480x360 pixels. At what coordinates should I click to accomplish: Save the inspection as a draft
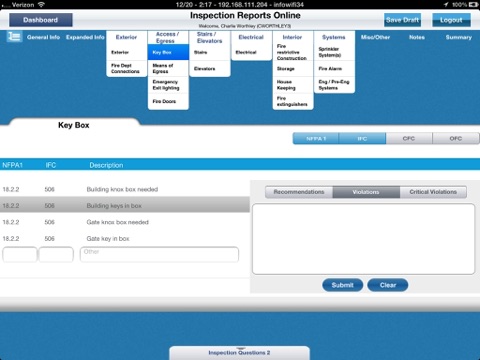coord(402,20)
